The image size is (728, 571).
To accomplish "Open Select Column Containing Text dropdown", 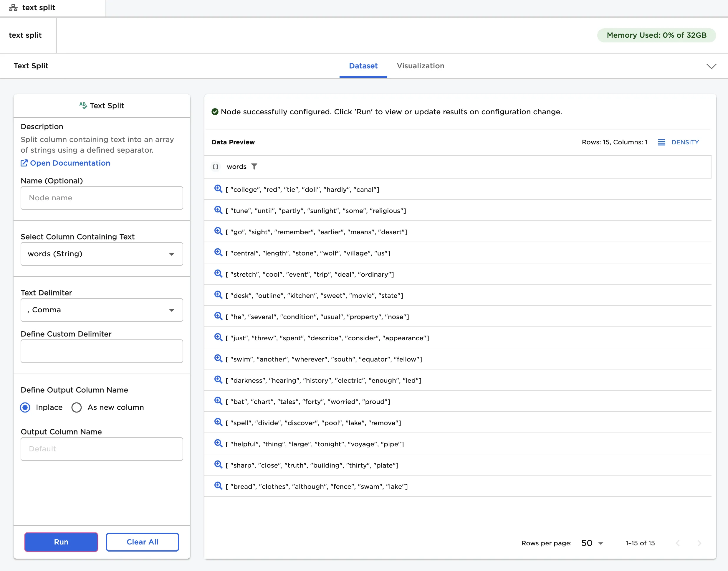I will [102, 254].
